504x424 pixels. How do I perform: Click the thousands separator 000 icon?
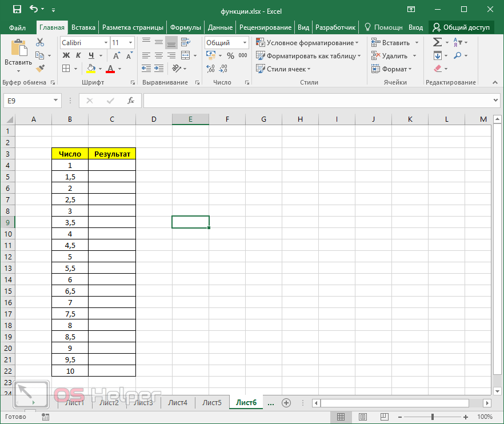(243, 55)
